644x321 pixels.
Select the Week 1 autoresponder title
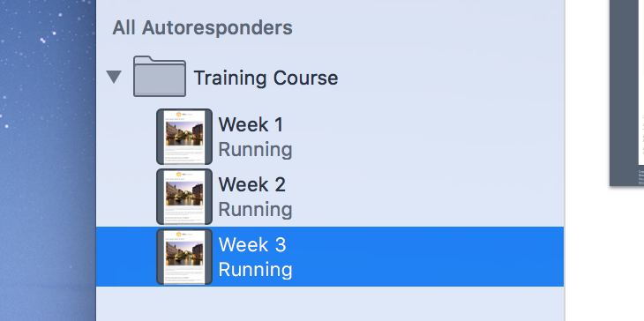[x=251, y=124]
